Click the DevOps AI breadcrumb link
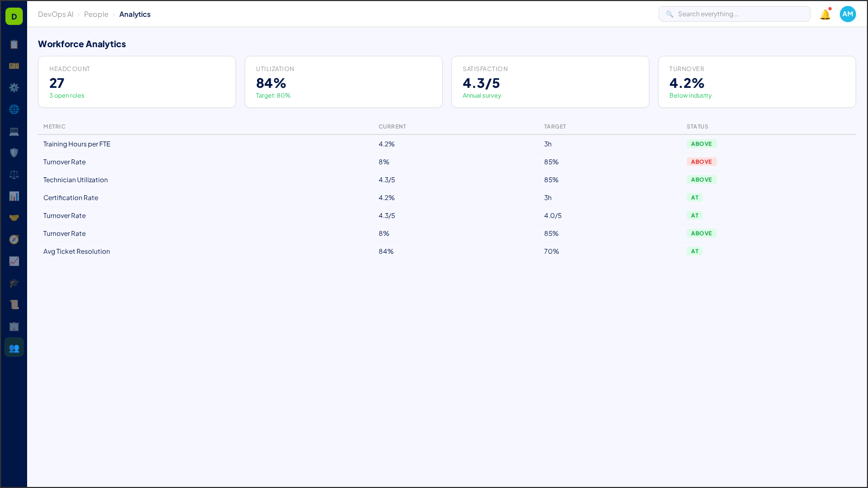This screenshot has height=488, width=868. tap(55, 14)
